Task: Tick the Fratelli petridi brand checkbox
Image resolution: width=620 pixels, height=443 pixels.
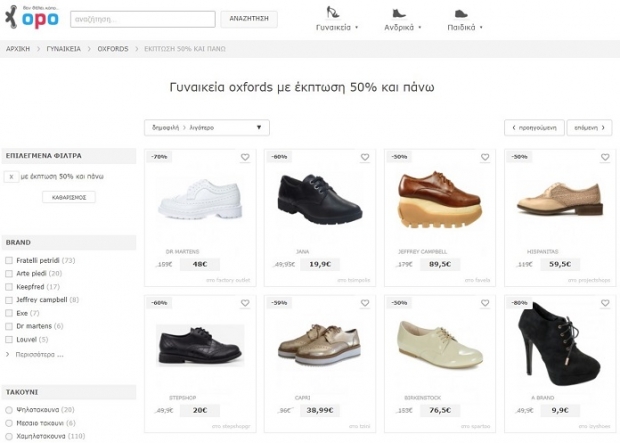Action: pyautogui.click(x=9, y=261)
